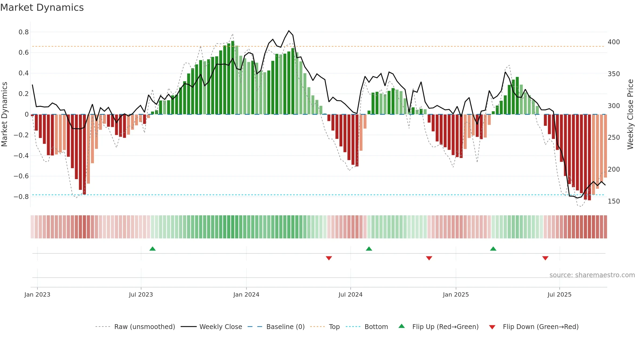
Task: Click the Jan 2024 axis label
Action: click(246, 294)
